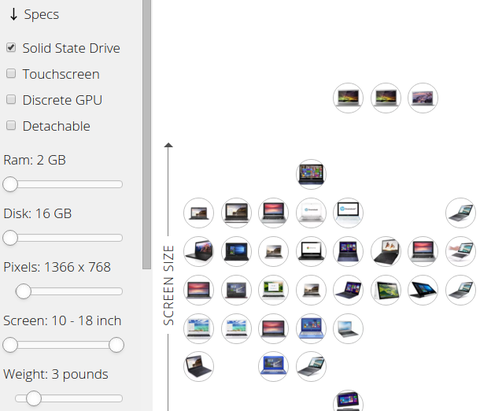The width and height of the screenshot is (480, 411).
Task: Uncheck the Solid State Drive checkbox
Action: tap(11, 47)
